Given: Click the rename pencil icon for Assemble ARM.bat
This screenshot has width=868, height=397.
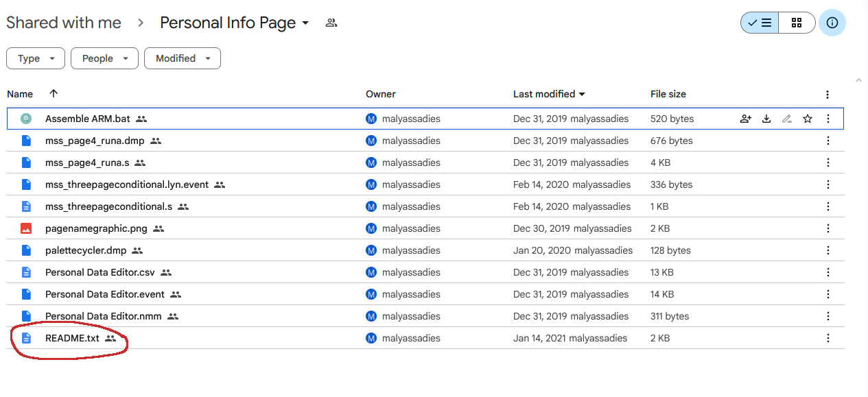Looking at the screenshot, I should [787, 119].
